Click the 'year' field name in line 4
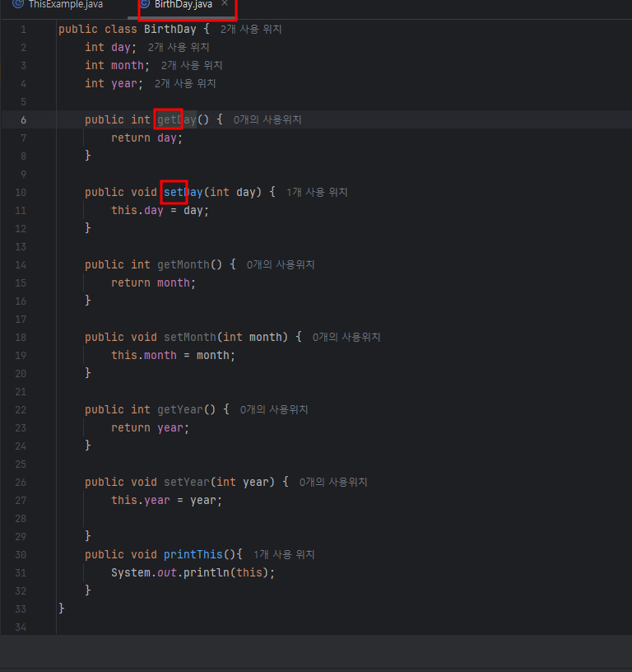 (123, 83)
